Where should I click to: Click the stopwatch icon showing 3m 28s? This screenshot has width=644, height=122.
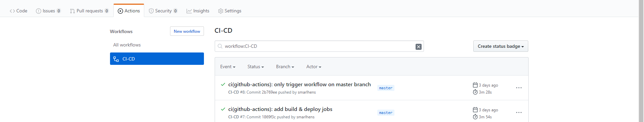pyautogui.click(x=475, y=92)
